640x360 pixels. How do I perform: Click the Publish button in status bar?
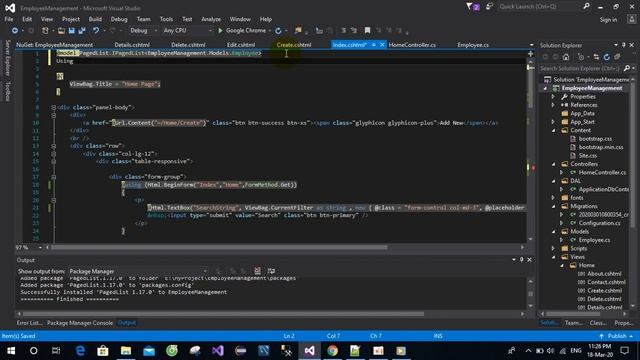pyautogui.click(x=617, y=336)
